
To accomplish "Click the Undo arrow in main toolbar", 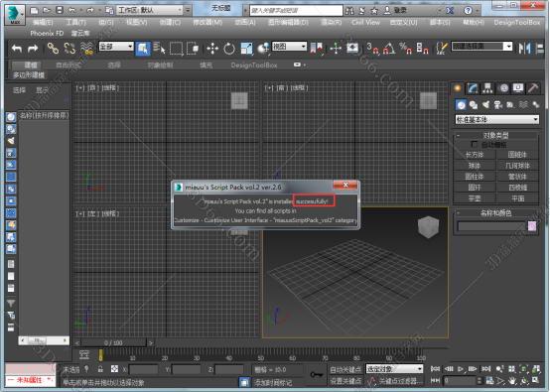I will click(x=17, y=49).
